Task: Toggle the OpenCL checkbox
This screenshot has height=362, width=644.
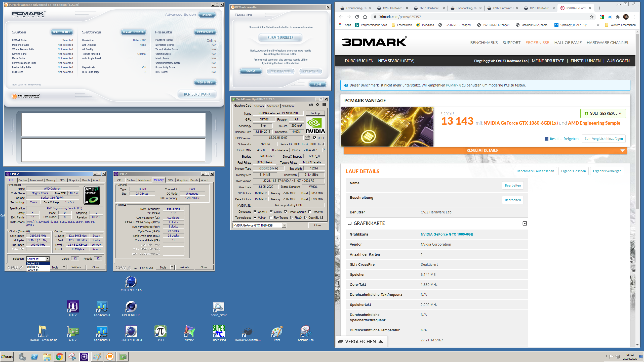Action: [x=255, y=212]
